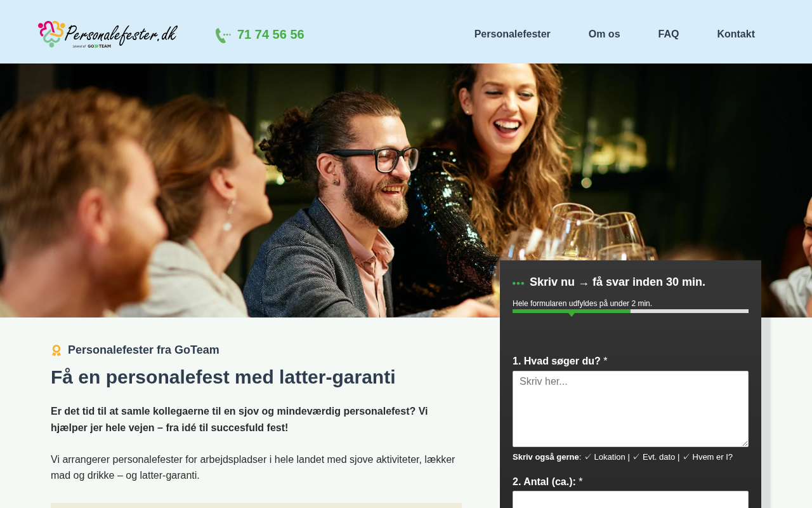Go to the Om os page

[x=604, y=34]
